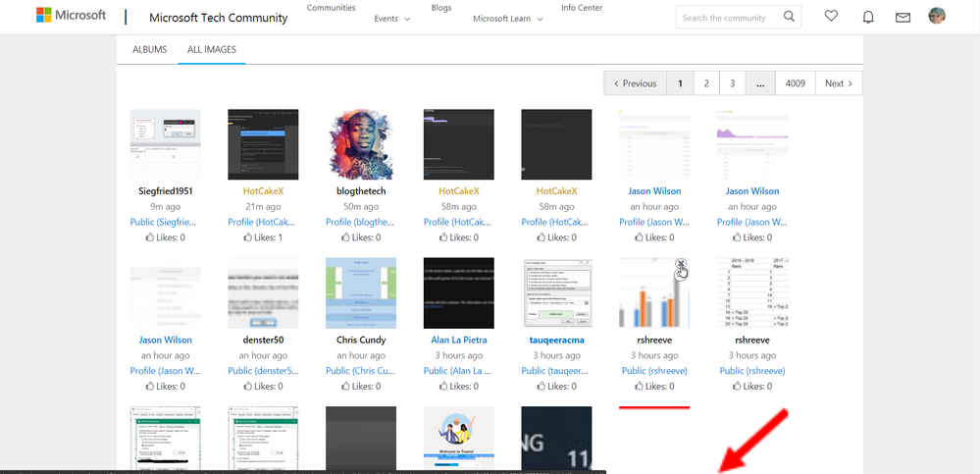
Task: Click the Previous page button
Action: [x=636, y=83]
